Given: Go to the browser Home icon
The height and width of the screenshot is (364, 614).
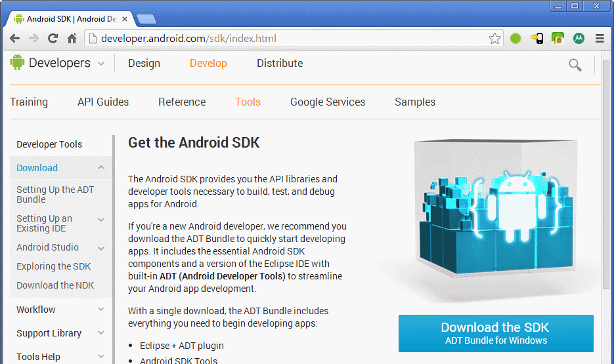Looking at the screenshot, I should 72,38.
